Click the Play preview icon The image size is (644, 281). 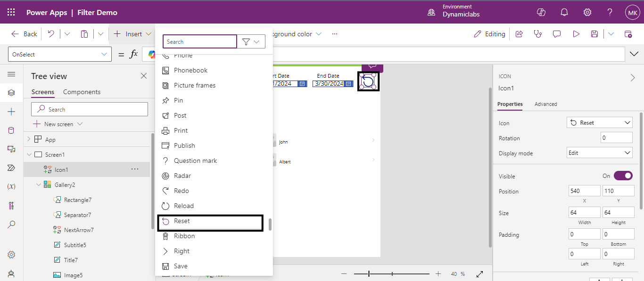pyautogui.click(x=576, y=34)
